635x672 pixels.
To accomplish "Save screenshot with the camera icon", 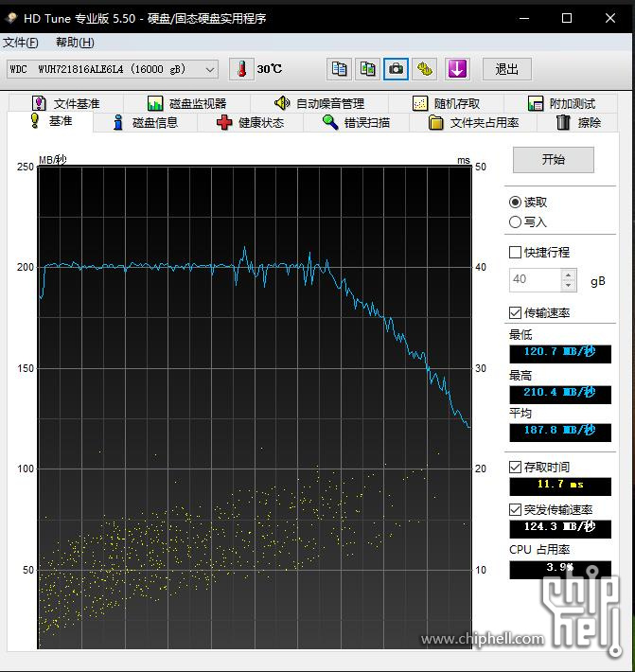I will [x=396, y=69].
